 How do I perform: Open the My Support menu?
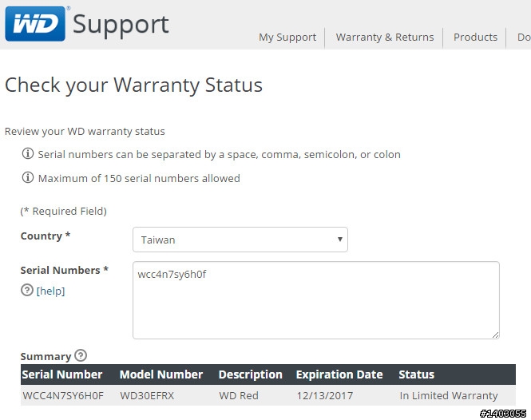287,37
